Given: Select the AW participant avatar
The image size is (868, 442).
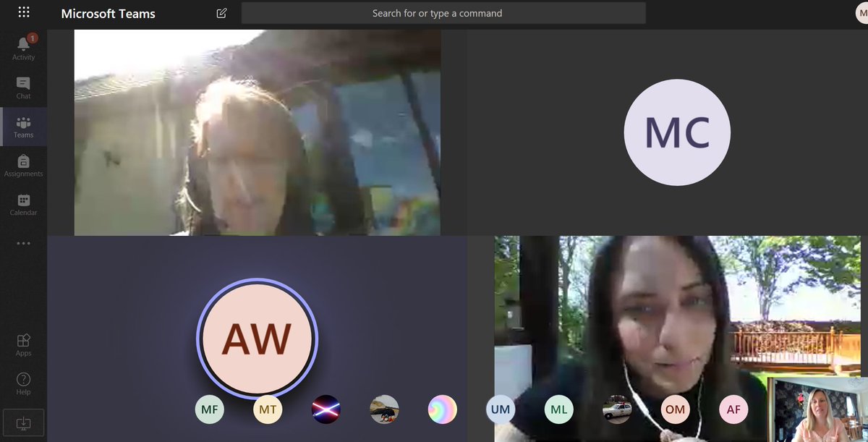Looking at the screenshot, I should point(256,338).
